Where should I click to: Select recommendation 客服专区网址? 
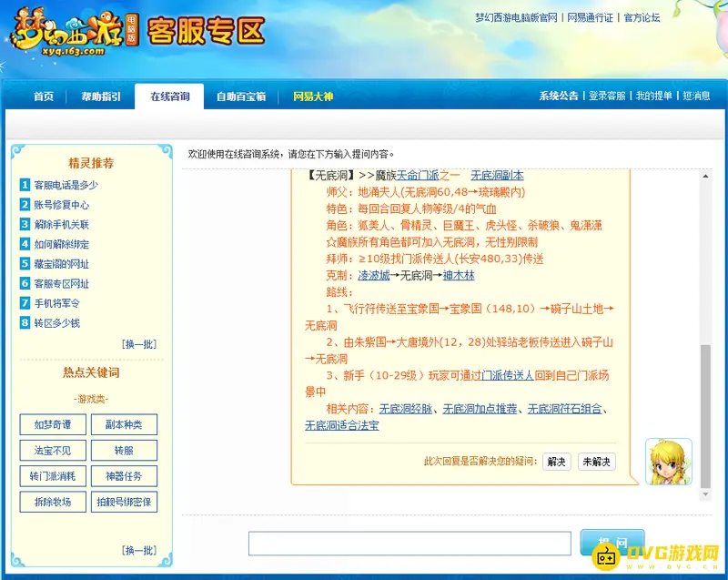click(x=61, y=284)
